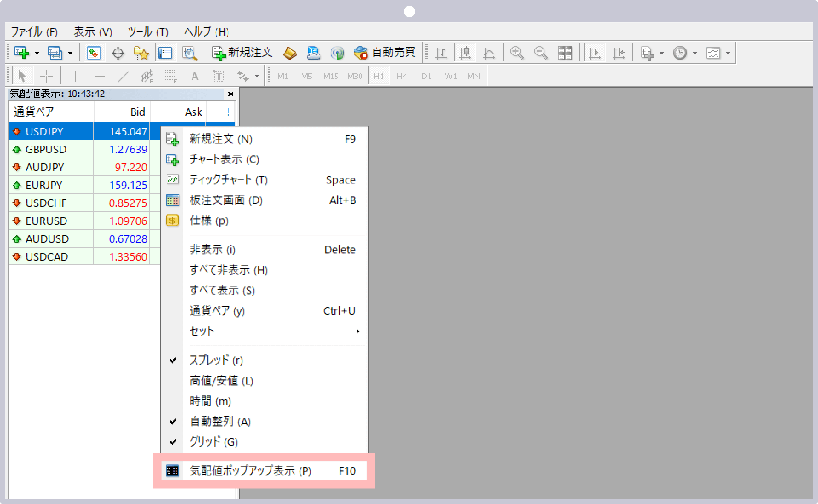Expand the セット submenu arrow

click(x=358, y=331)
